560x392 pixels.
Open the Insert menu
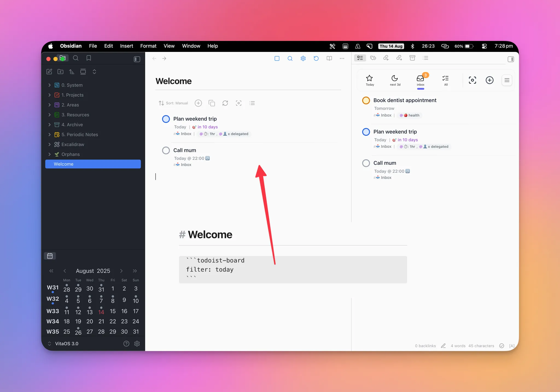pos(127,46)
